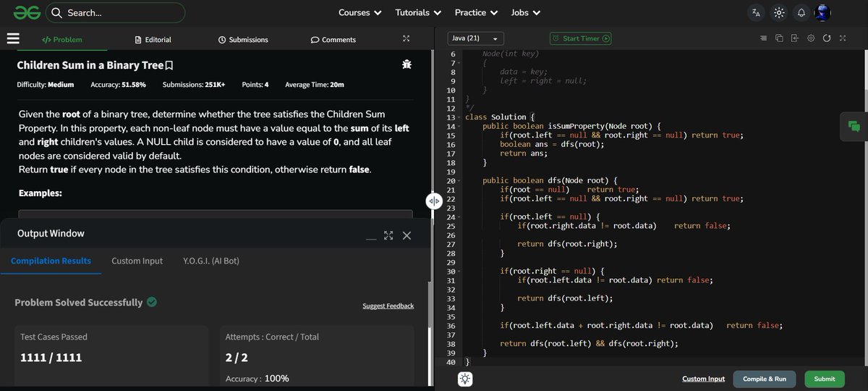This screenshot has width=868, height=391.
Task: Open the Courses dropdown menu
Action: (359, 12)
